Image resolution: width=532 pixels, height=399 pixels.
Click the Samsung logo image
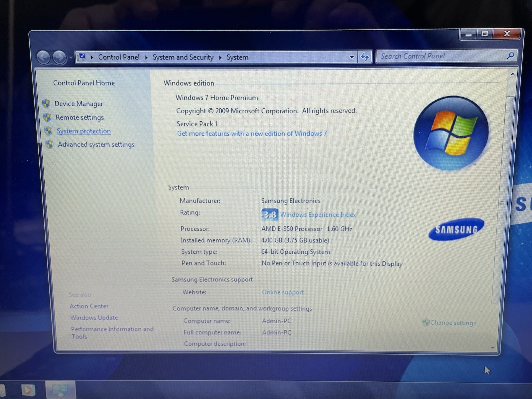pyautogui.click(x=456, y=229)
